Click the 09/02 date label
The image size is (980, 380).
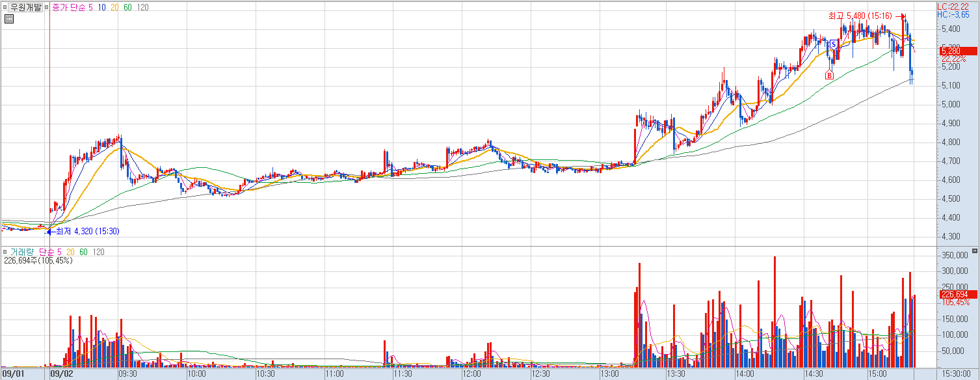[x=60, y=374]
